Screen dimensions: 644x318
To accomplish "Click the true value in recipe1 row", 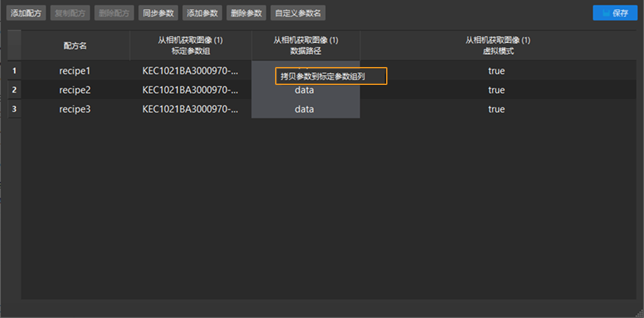I will coord(496,71).
